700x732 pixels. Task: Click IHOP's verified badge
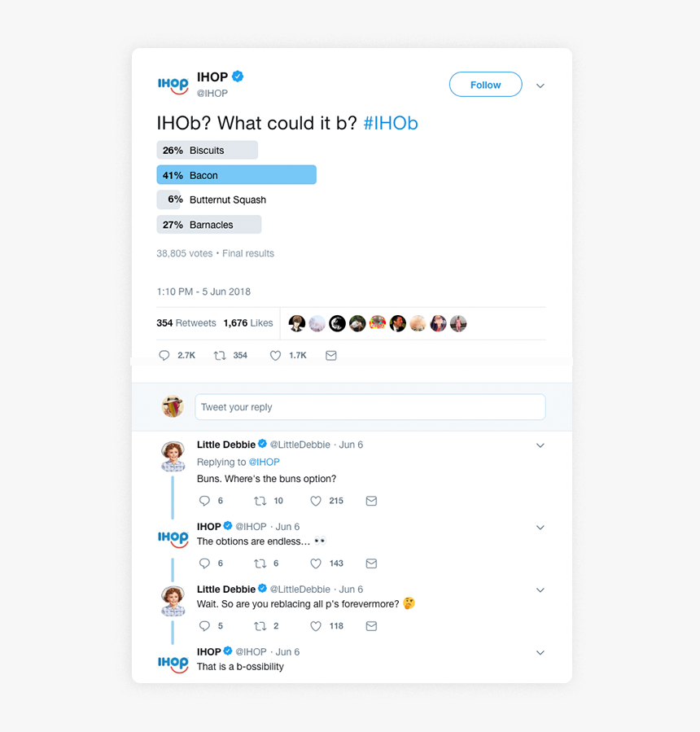[237, 76]
